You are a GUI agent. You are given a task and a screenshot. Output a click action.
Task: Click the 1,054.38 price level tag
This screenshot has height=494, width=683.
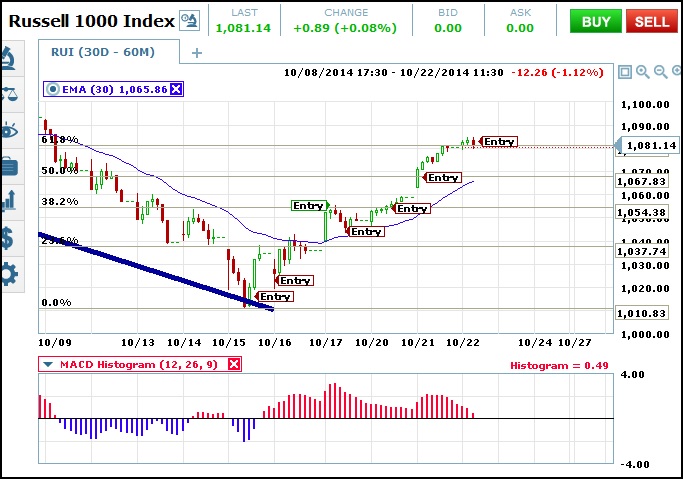click(x=641, y=212)
